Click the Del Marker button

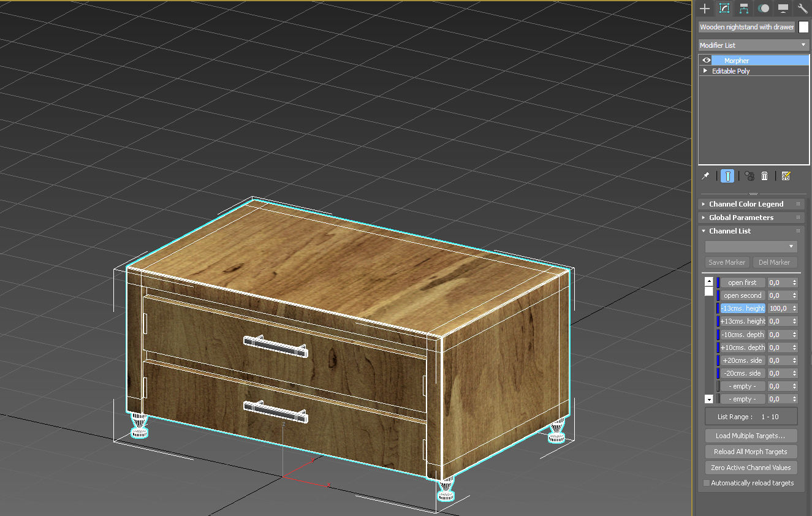775,262
